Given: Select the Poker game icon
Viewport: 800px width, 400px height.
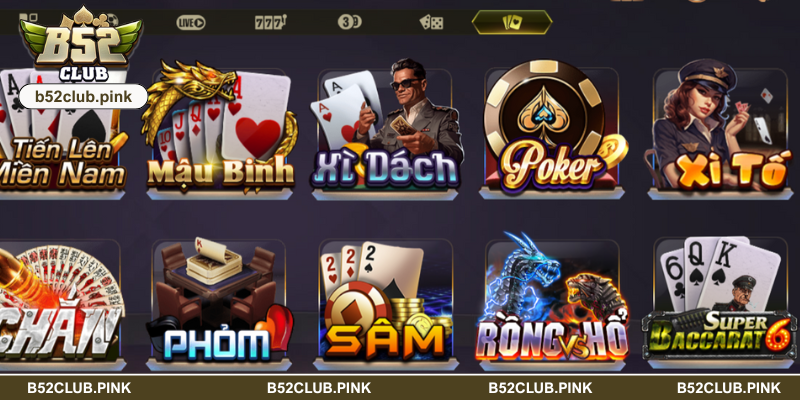Looking at the screenshot, I should [552, 130].
